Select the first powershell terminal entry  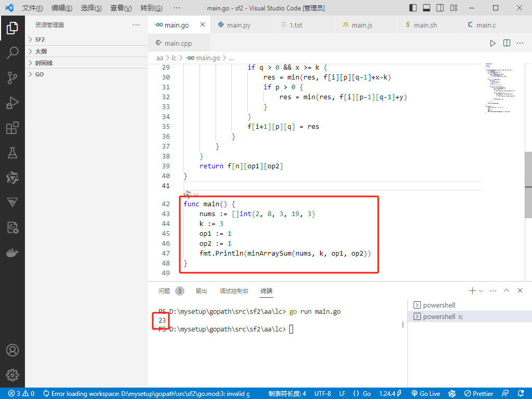pos(470,305)
